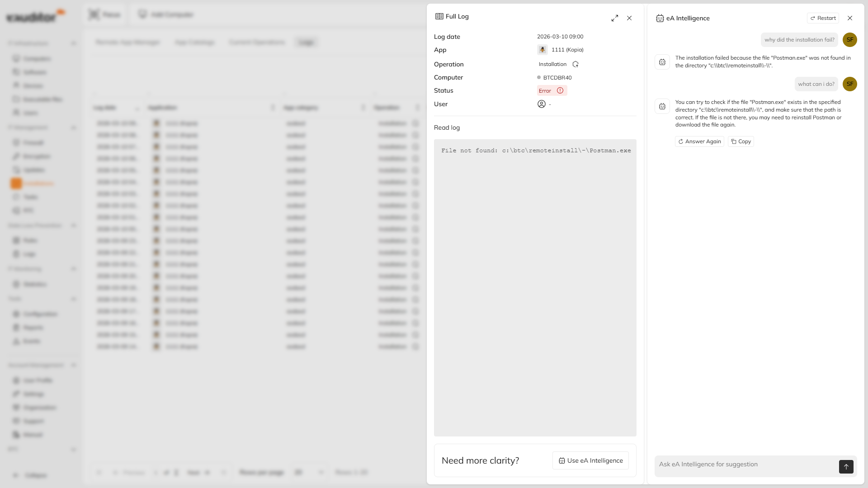Restart the eA Intelligence conversation
This screenshot has width=868, height=488.
pyautogui.click(x=823, y=18)
